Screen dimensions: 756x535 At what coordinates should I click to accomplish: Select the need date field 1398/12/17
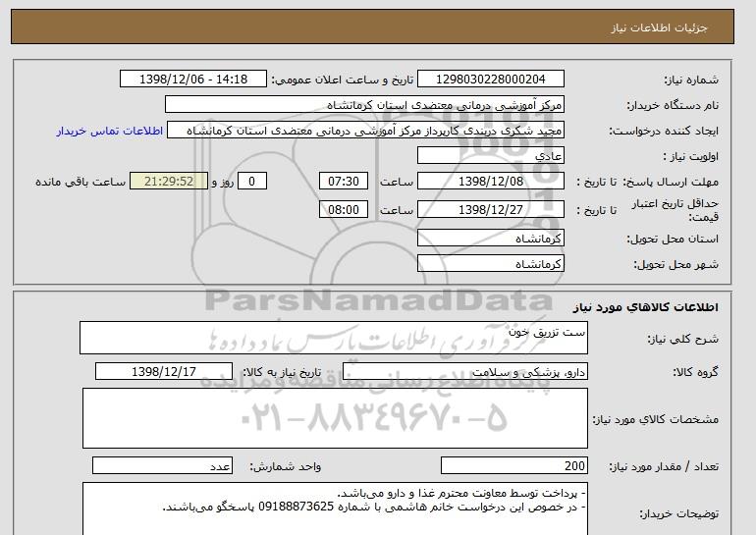click(164, 372)
